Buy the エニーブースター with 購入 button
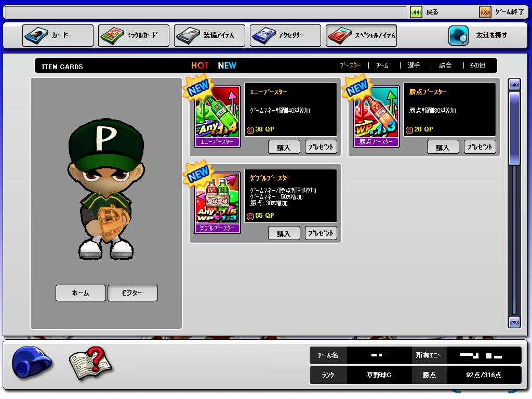The image size is (532, 399). (284, 147)
